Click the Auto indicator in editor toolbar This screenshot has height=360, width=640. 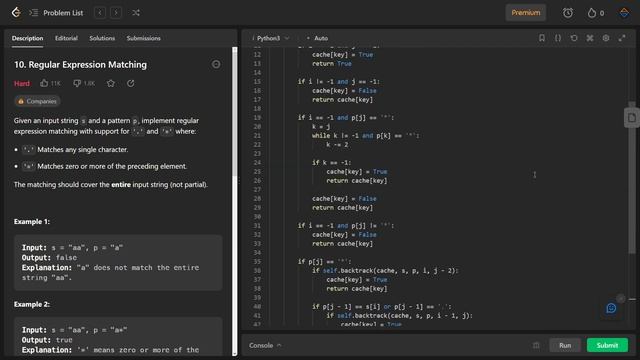point(317,38)
